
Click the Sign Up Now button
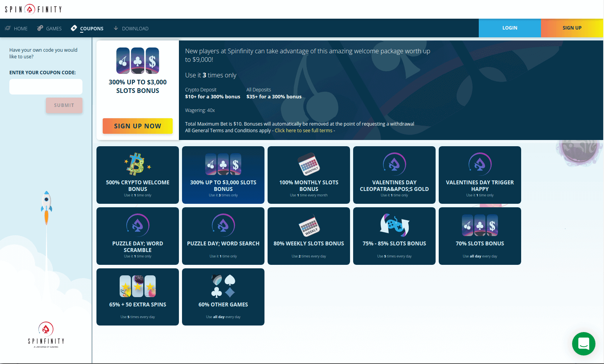click(x=138, y=126)
